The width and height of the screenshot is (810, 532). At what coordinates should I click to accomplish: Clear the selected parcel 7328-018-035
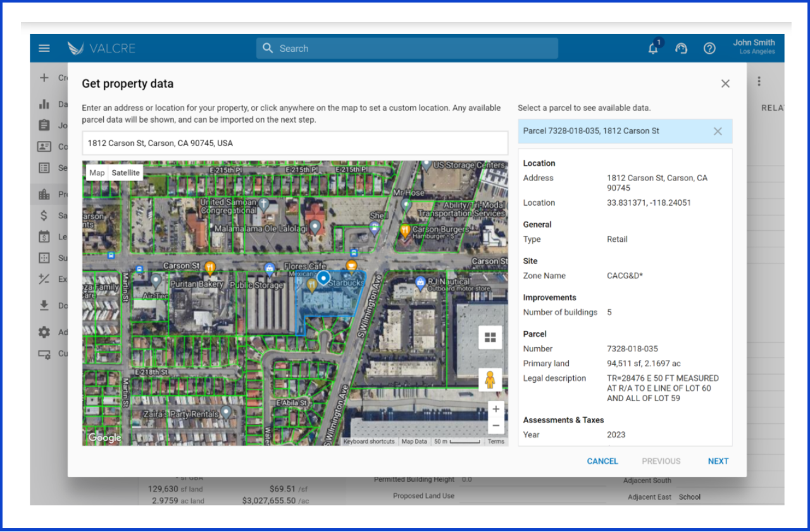pyautogui.click(x=718, y=131)
